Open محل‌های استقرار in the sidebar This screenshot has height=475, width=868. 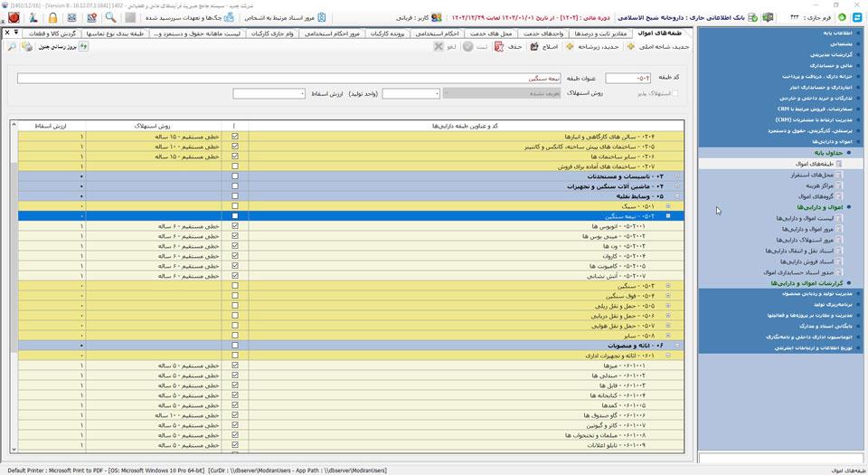tap(812, 175)
